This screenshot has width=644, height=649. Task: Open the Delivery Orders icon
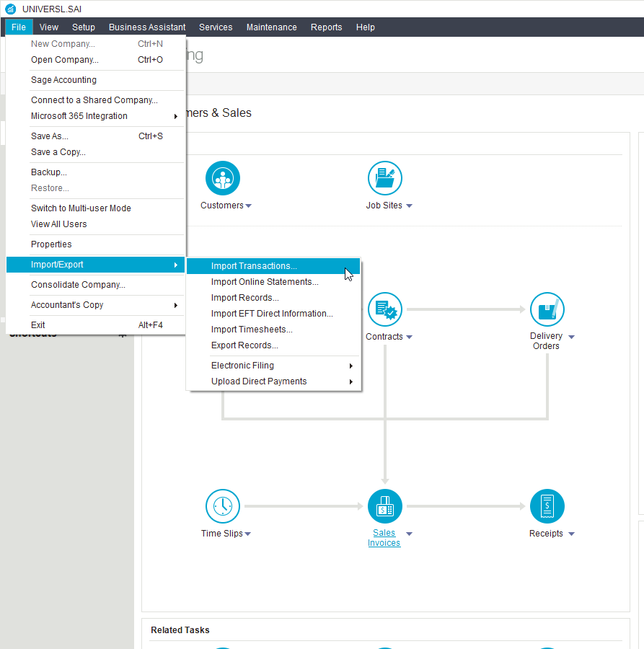point(547,310)
